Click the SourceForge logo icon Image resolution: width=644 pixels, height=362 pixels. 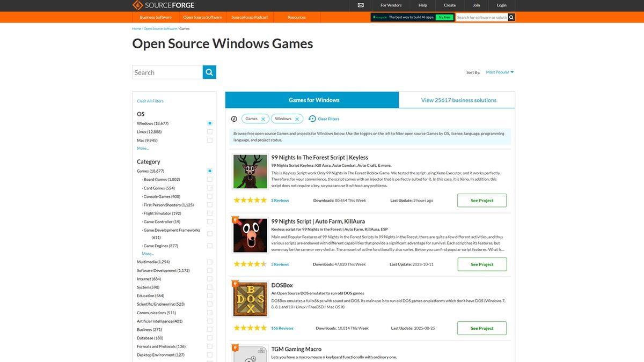click(x=138, y=5)
